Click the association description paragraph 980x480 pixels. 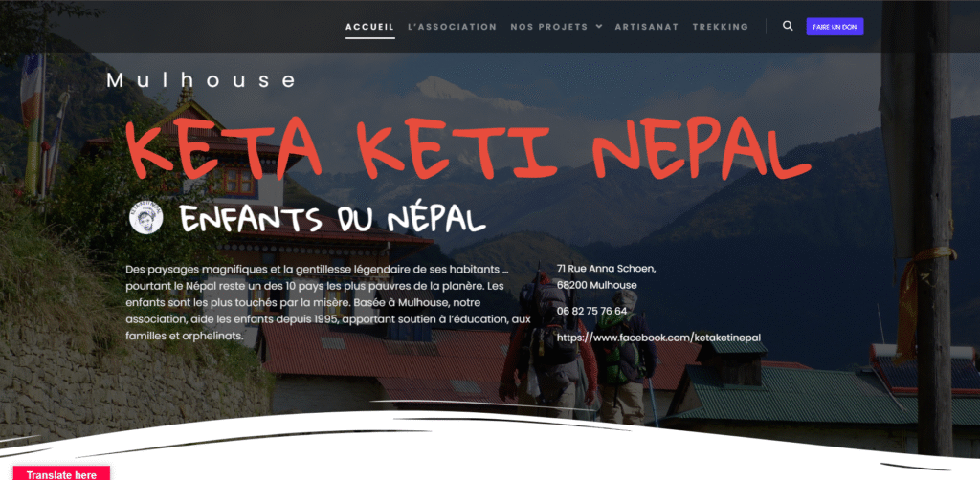tap(328, 303)
